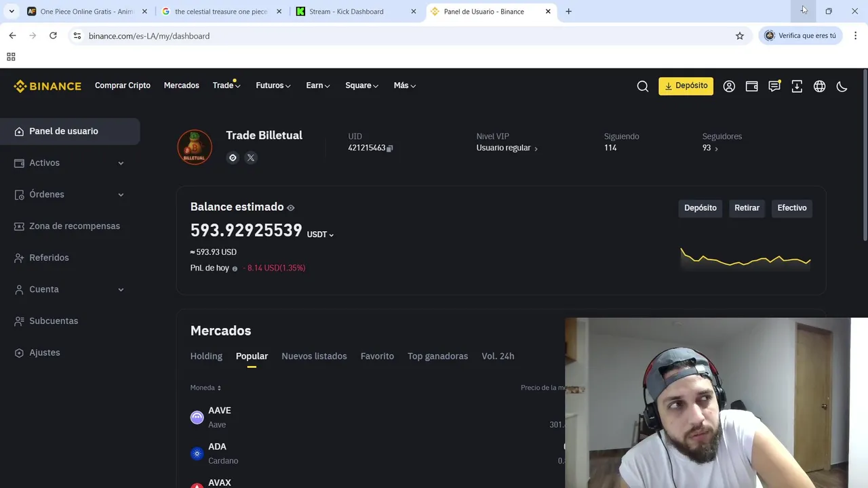Hide balance with the eye icon

[x=291, y=207]
